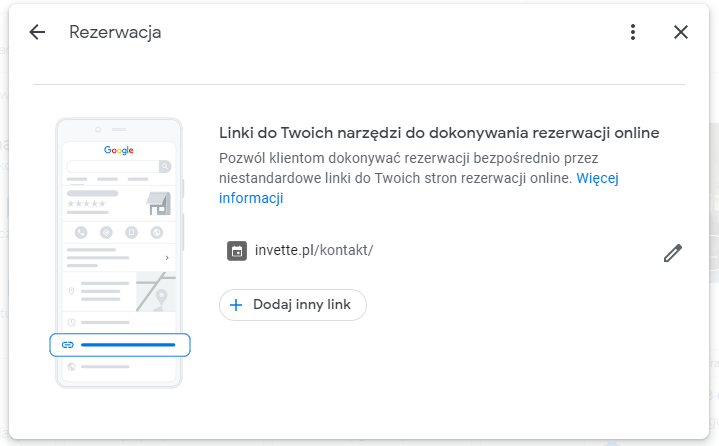Click the invette.pl/kontakt/ booking link text

tap(314, 250)
